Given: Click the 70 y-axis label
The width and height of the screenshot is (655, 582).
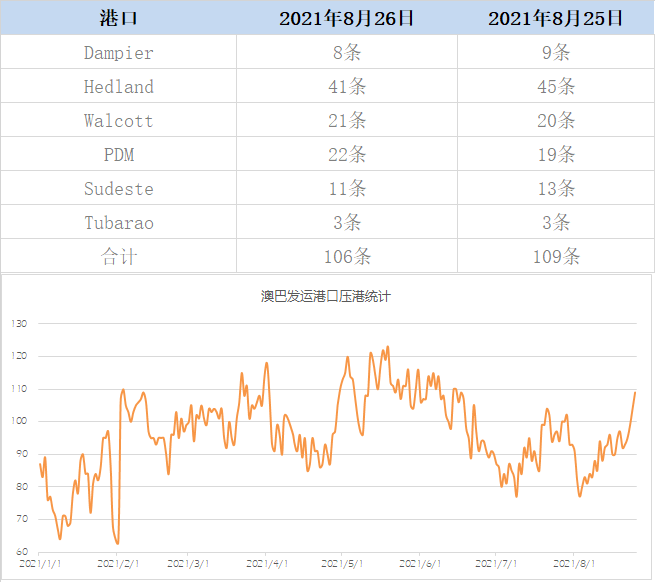Looking at the screenshot, I should [x=22, y=519].
